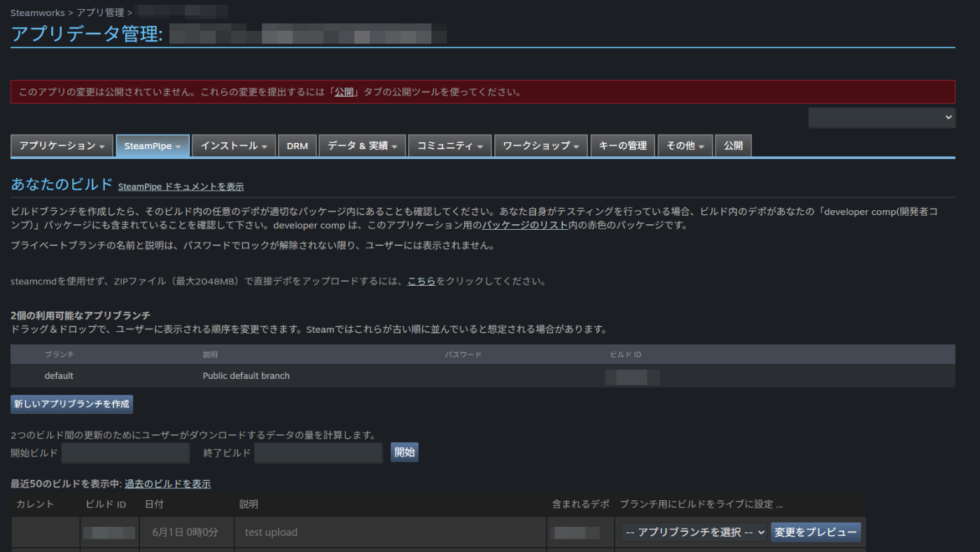Focus the 開始ビルド input field
Image resolution: width=980 pixels, height=552 pixels.
pos(125,453)
